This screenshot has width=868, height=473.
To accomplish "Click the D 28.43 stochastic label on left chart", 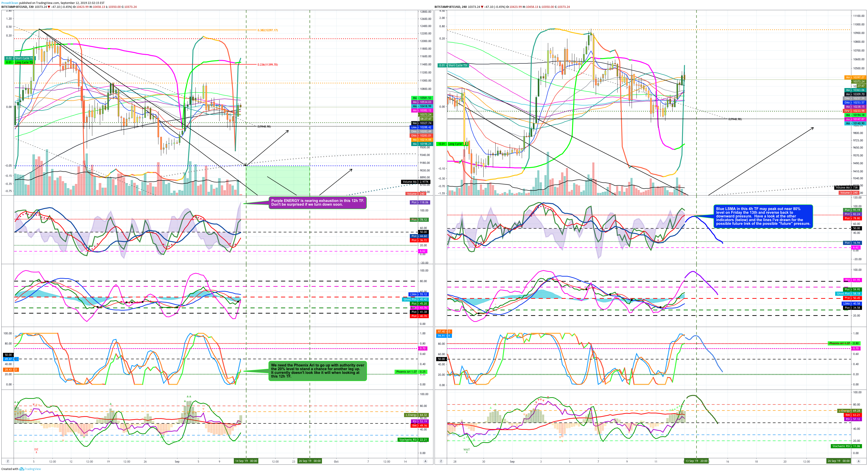I will [x=11, y=370].
